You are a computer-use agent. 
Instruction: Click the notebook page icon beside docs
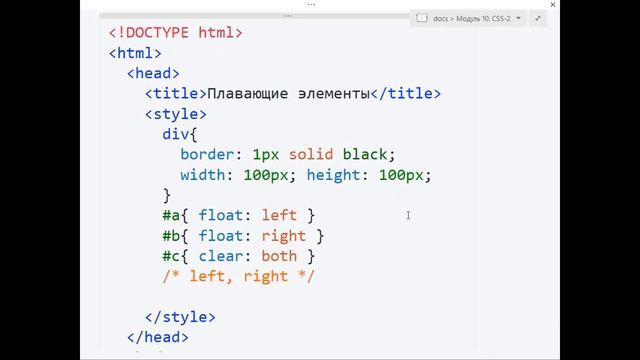(x=422, y=18)
